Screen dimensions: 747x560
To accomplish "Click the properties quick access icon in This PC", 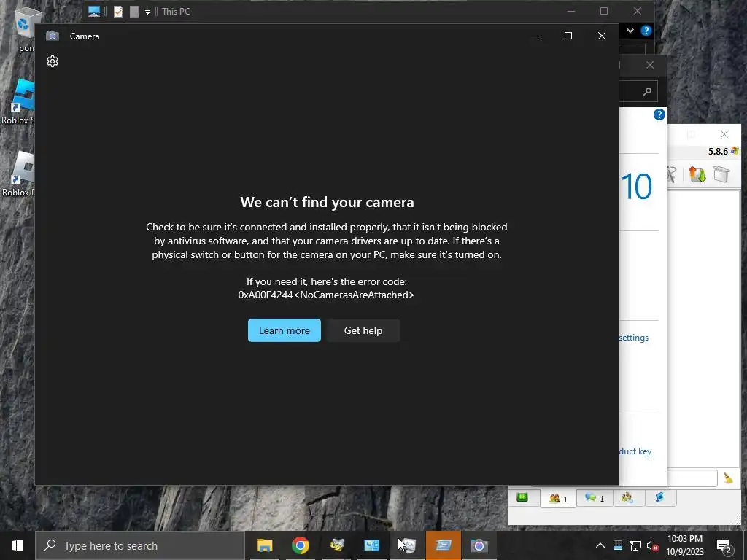I will coord(118,12).
